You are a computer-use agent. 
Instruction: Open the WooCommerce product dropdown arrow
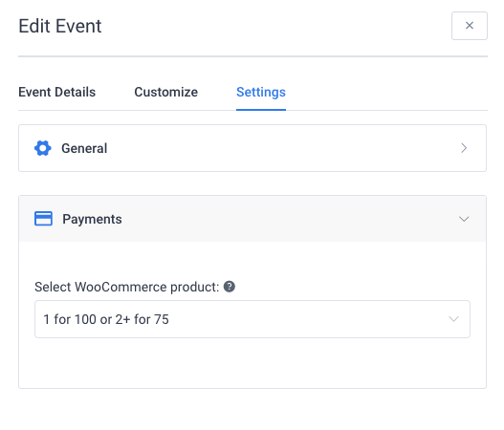[453, 319]
